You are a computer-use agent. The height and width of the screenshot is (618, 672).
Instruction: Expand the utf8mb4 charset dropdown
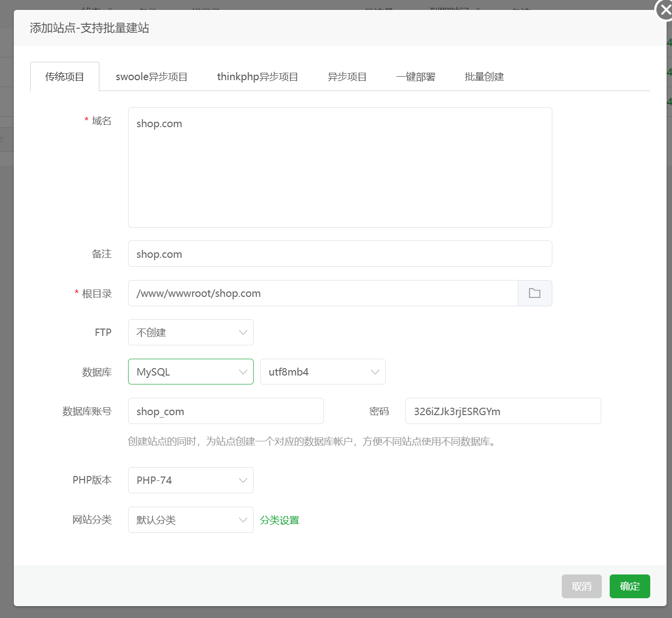pyautogui.click(x=322, y=372)
